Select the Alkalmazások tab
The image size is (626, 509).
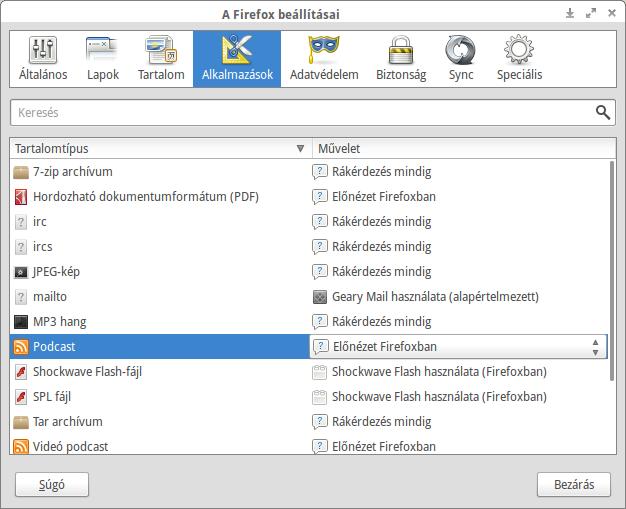point(237,59)
